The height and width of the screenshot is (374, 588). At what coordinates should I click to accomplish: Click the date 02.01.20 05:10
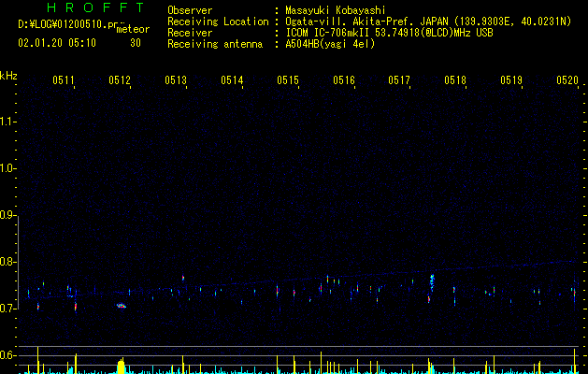pos(57,43)
